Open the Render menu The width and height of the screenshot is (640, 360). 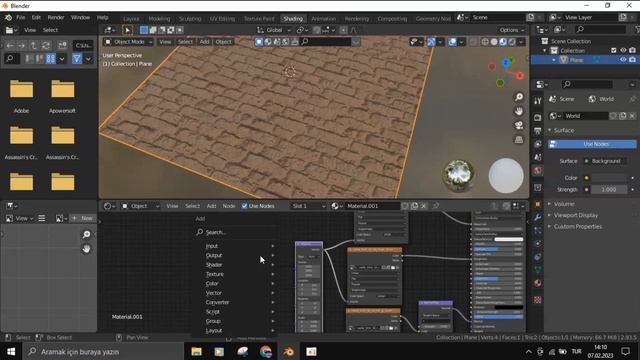point(56,18)
